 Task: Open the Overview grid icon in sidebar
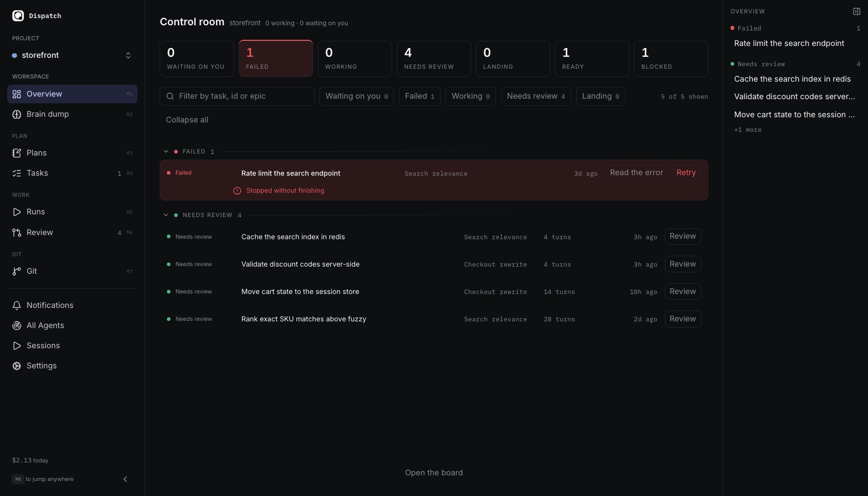pyautogui.click(x=17, y=94)
